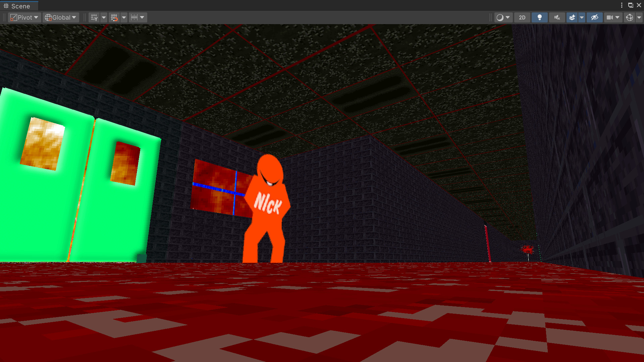This screenshot has width=644, height=362.
Task: Expand the gizmos dropdown arrow
Action: [x=639, y=17]
